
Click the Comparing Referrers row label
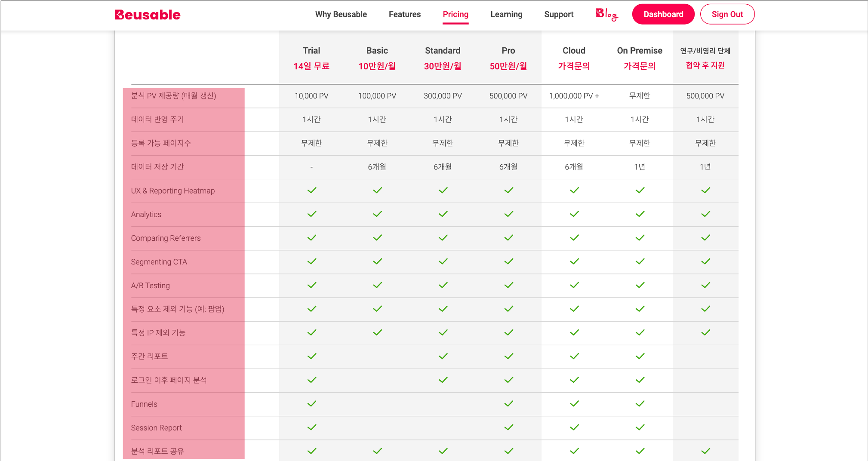(x=166, y=238)
